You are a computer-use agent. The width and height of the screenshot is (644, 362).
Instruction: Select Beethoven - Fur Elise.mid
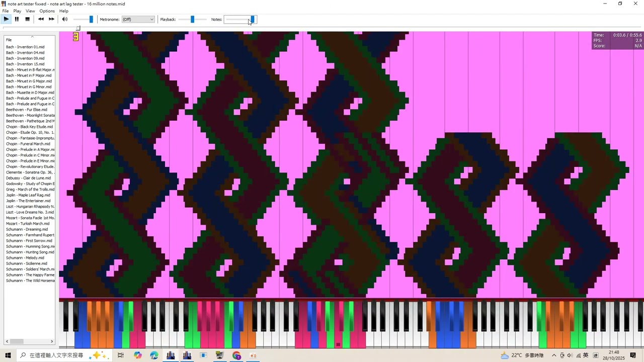(x=27, y=110)
